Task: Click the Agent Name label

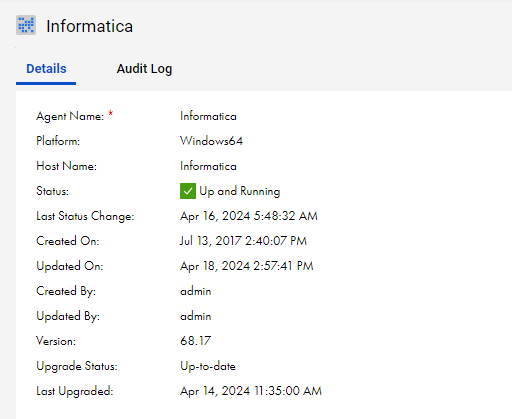Action: coord(70,116)
